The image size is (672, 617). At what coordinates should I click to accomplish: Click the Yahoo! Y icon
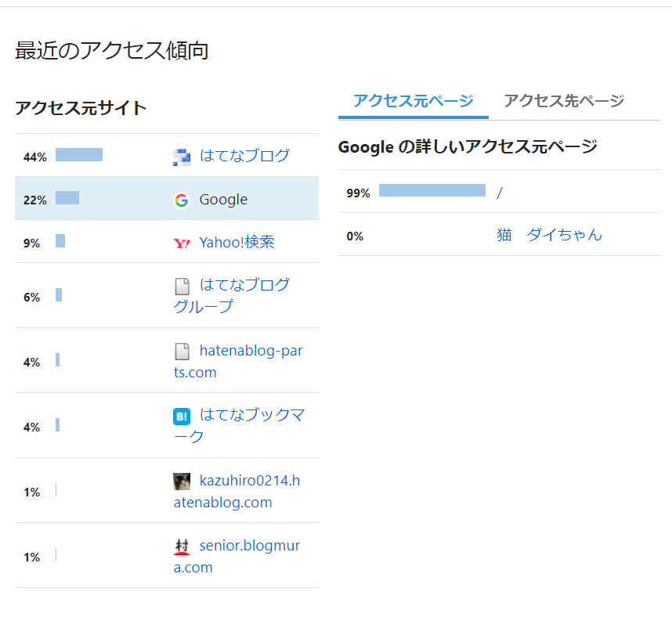(x=182, y=244)
